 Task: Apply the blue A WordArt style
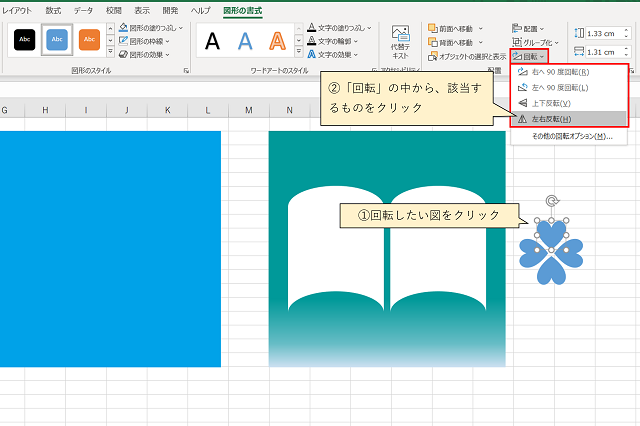point(245,41)
